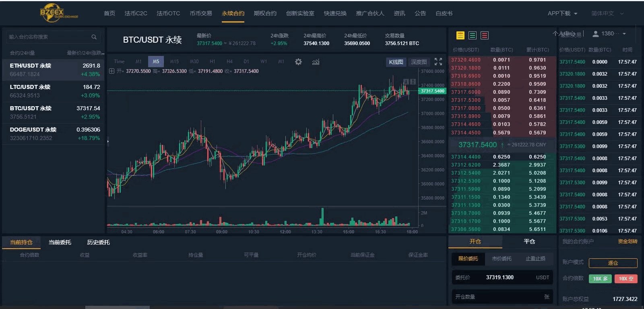Open the APP下载 dropdown
The height and width of the screenshot is (309, 644).
tap(562, 13)
